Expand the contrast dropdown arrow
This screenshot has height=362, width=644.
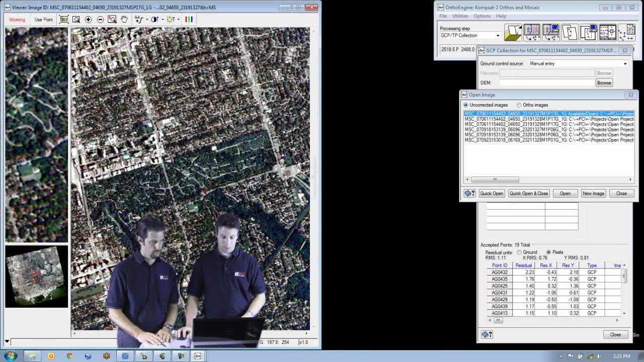pos(163,20)
